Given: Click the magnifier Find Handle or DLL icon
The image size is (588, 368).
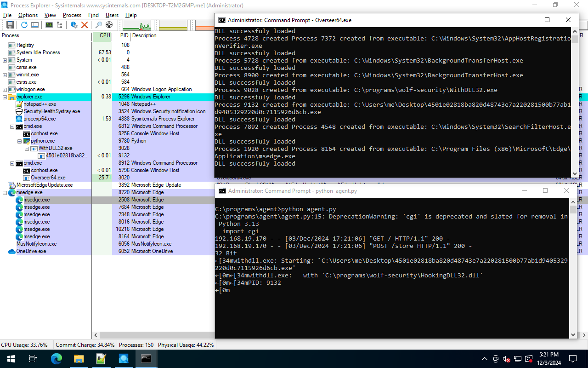Looking at the screenshot, I should tap(98, 25).
